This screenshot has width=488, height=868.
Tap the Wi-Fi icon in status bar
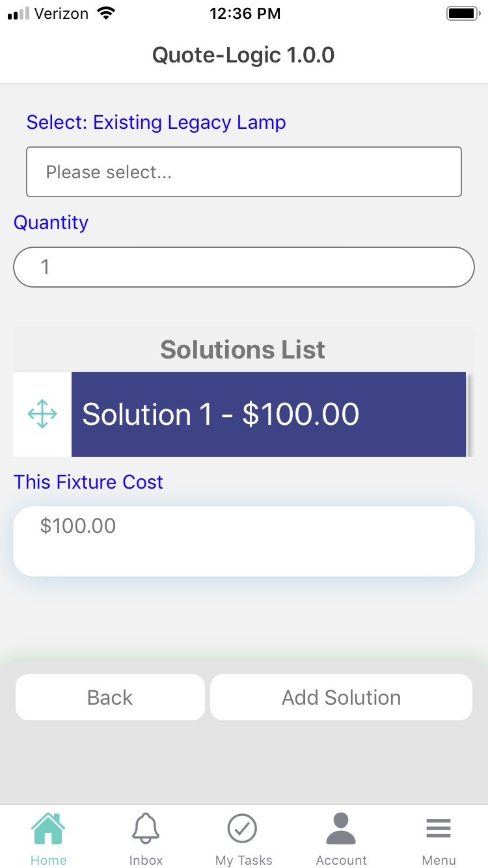104,14
